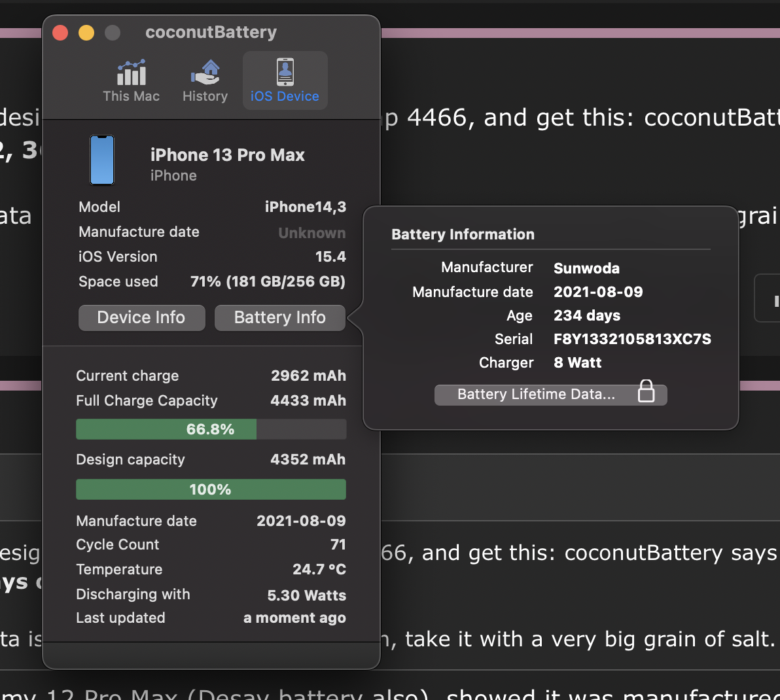Image resolution: width=780 pixels, height=700 pixels.
Task: Click main window Manufacture date 2021-08-09 value
Action: [x=301, y=521]
